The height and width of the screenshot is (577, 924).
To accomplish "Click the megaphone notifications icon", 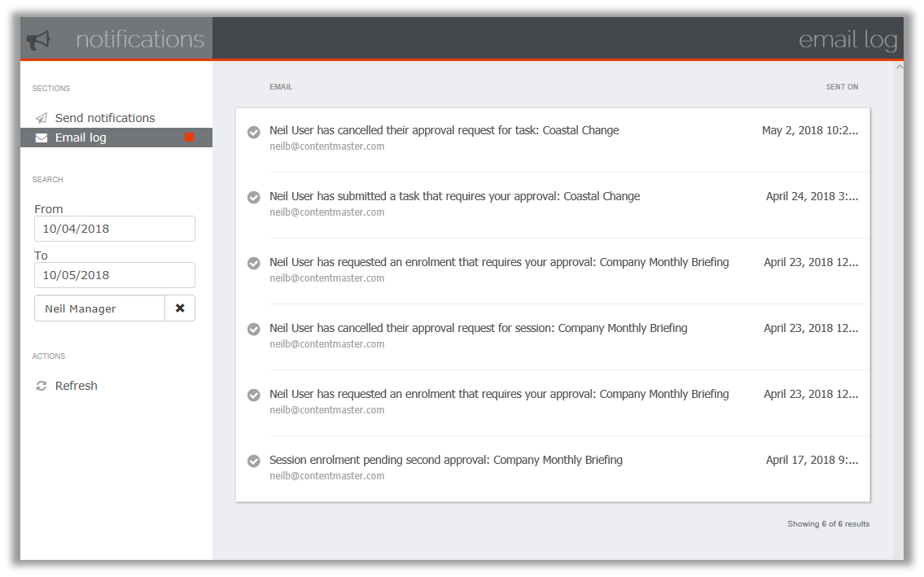I will (37, 37).
